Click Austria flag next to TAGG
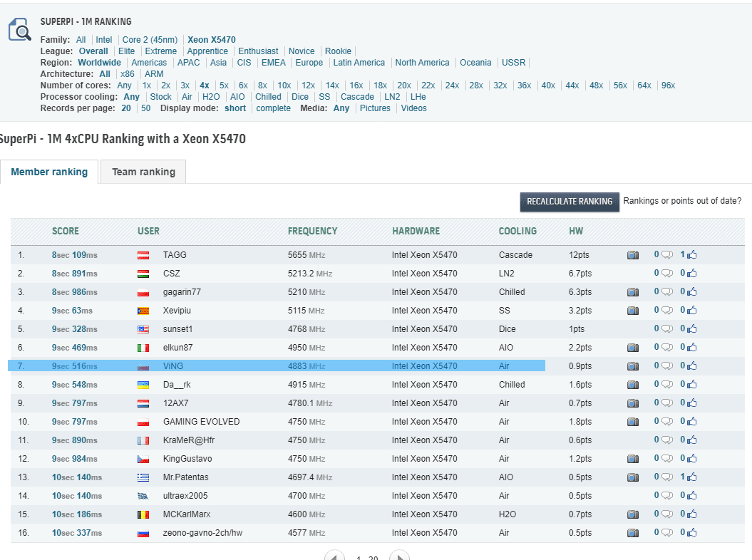Screen dimensions: 752x560 click(143, 256)
